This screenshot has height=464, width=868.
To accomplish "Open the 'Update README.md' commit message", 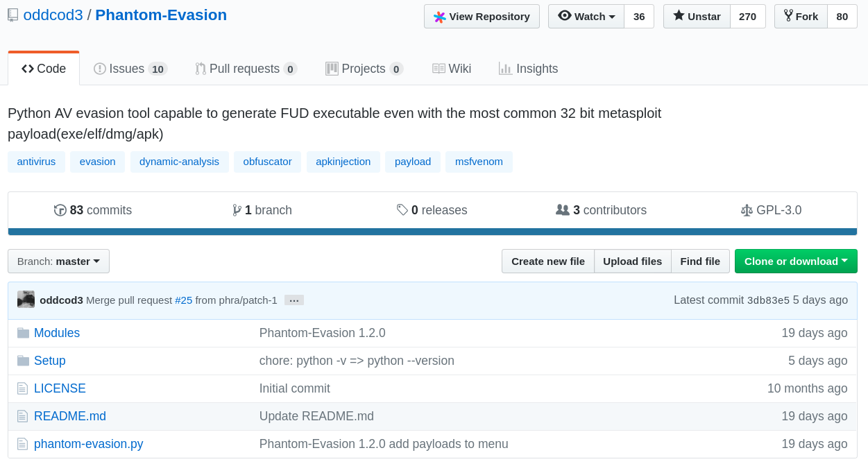I will pos(316,416).
